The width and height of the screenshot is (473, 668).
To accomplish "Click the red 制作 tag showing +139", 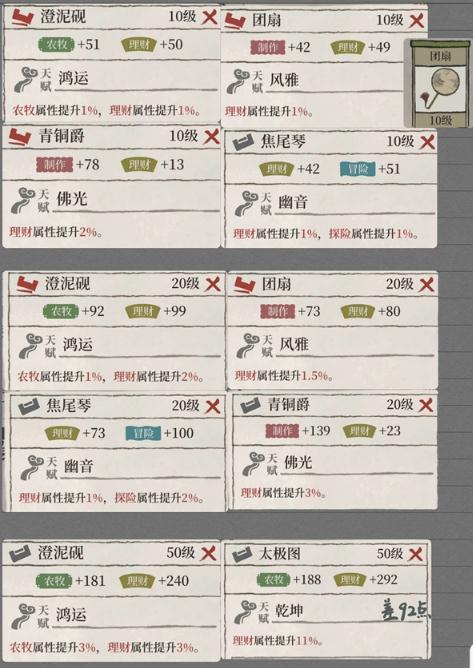I will tap(282, 431).
